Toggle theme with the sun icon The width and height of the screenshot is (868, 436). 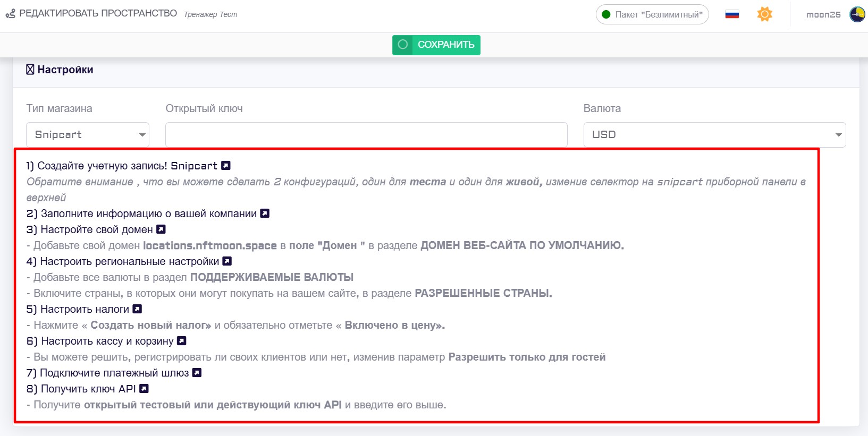pyautogui.click(x=764, y=14)
